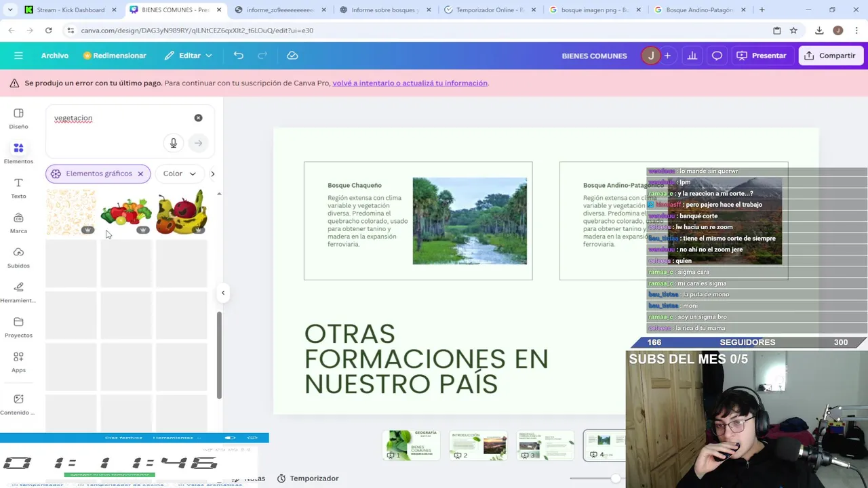Open the Marca sidebar panel

tap(18, 222)
